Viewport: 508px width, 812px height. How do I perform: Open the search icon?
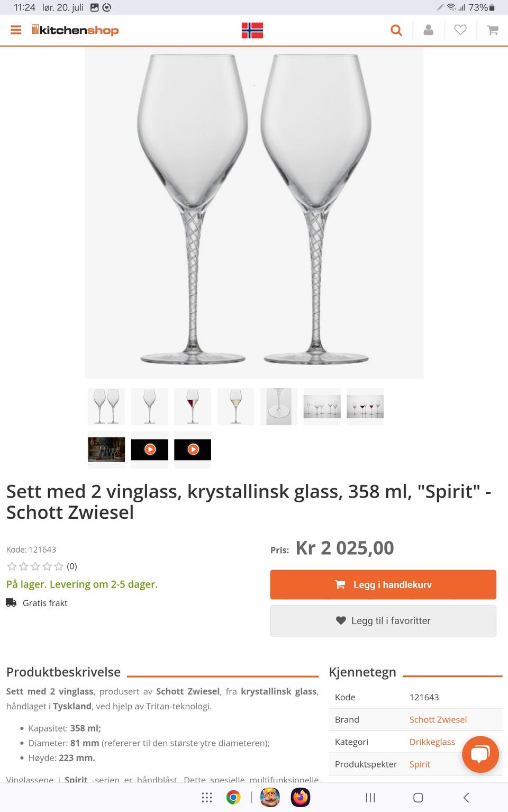point(396,30)
